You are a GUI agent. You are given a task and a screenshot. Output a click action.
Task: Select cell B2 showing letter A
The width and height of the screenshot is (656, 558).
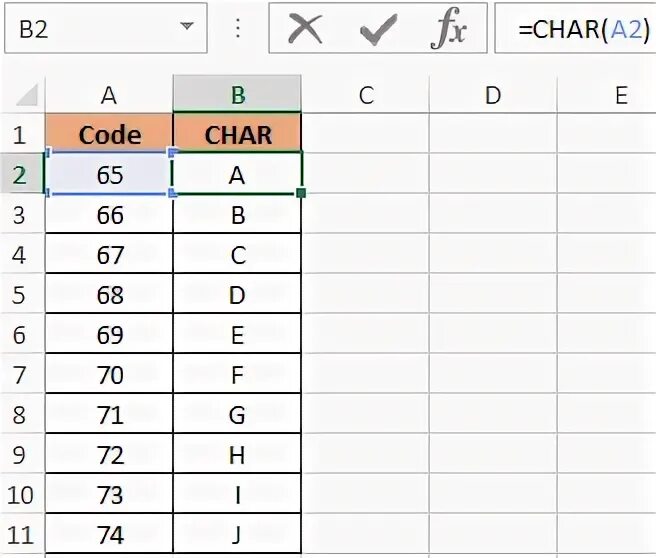click(237, 173)
